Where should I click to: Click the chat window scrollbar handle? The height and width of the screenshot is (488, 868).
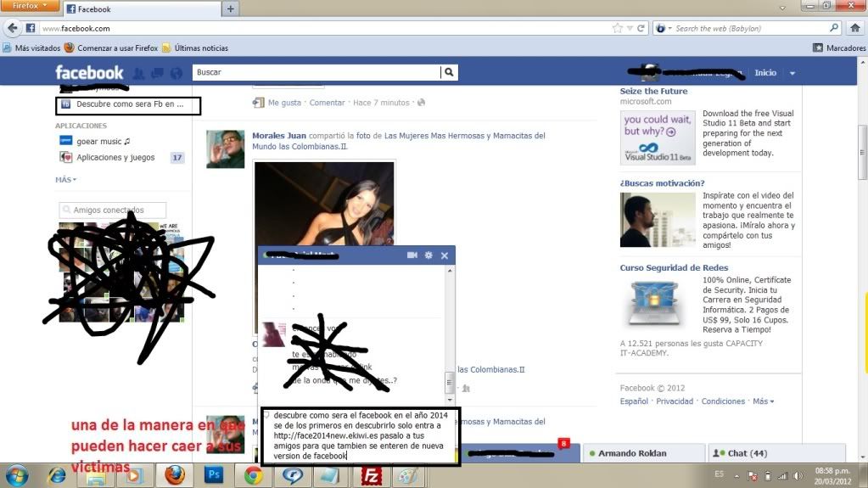(x=450, y=382)
